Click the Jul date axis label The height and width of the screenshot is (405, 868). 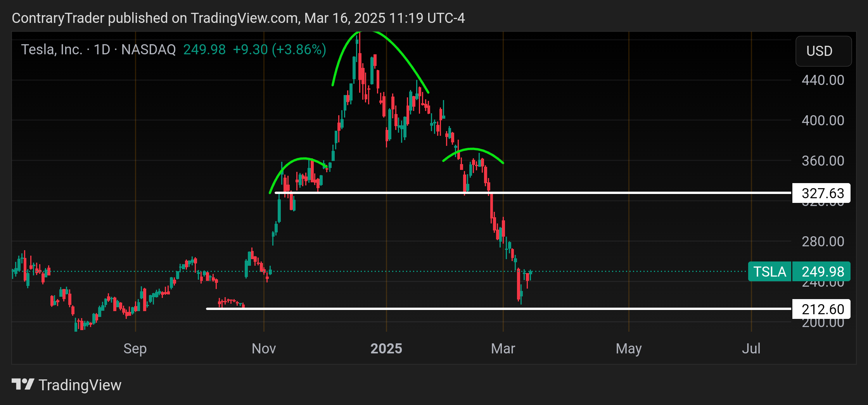(x=751, y=349)
